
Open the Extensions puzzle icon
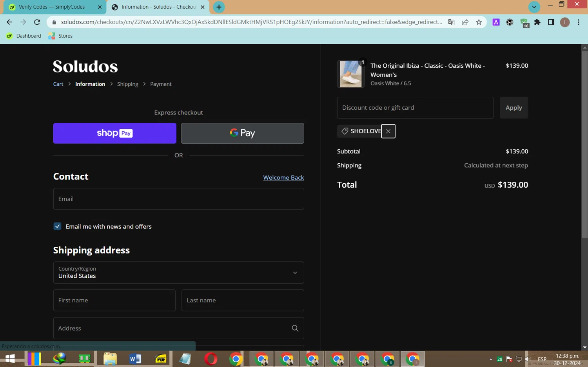[x=537, y=22]
